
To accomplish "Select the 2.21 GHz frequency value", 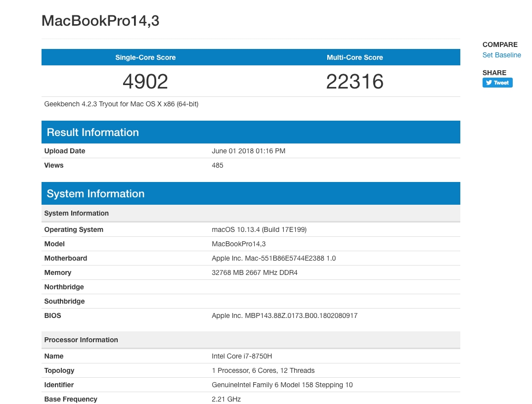I will coord(226,399).
